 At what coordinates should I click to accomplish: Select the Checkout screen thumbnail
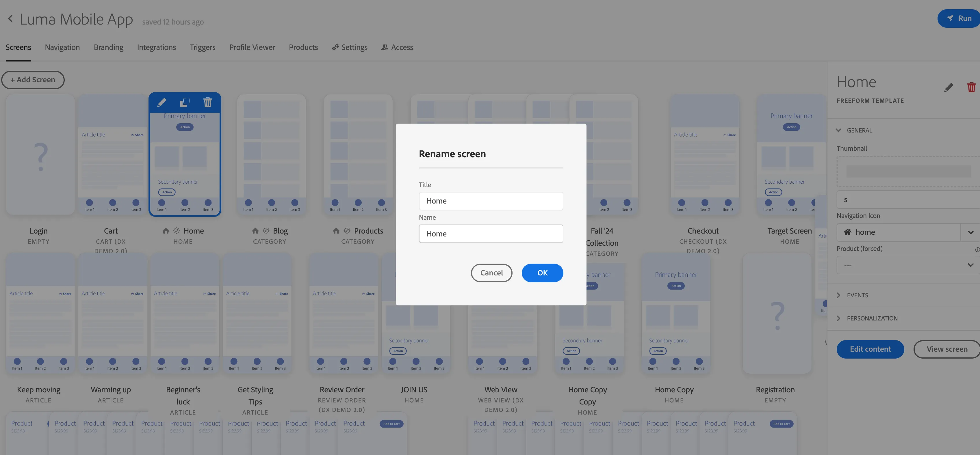click(x=705, y=155)
